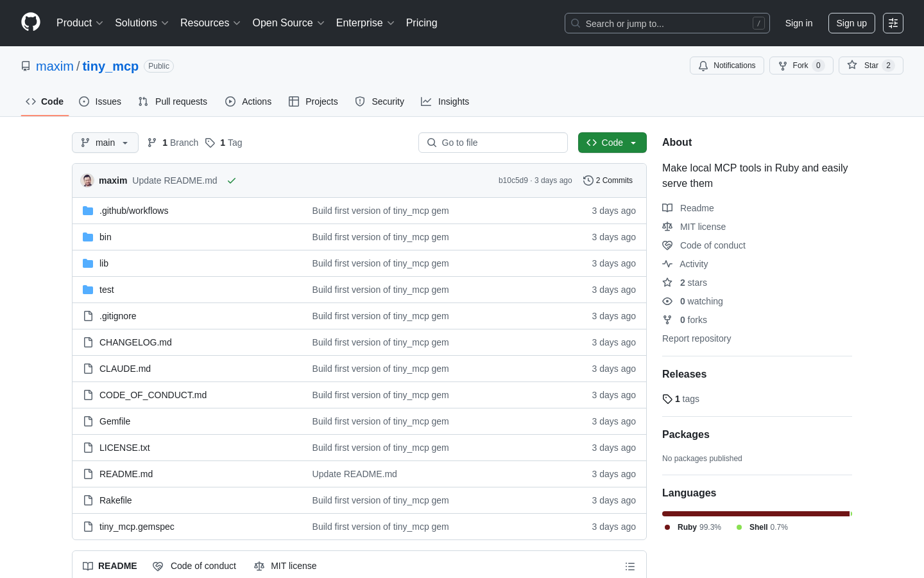
Task: Open the maxim owner link
Action: coord(55,66)
